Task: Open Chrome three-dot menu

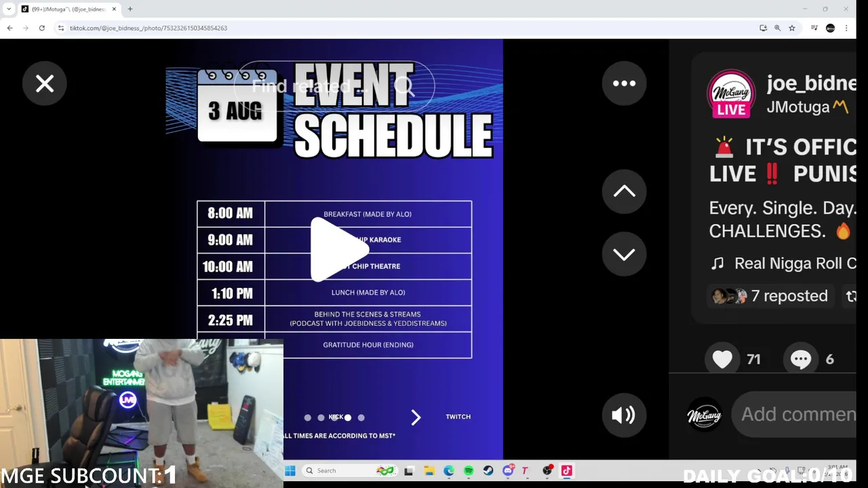Action: pyautogui.click(x=846, y=28)
